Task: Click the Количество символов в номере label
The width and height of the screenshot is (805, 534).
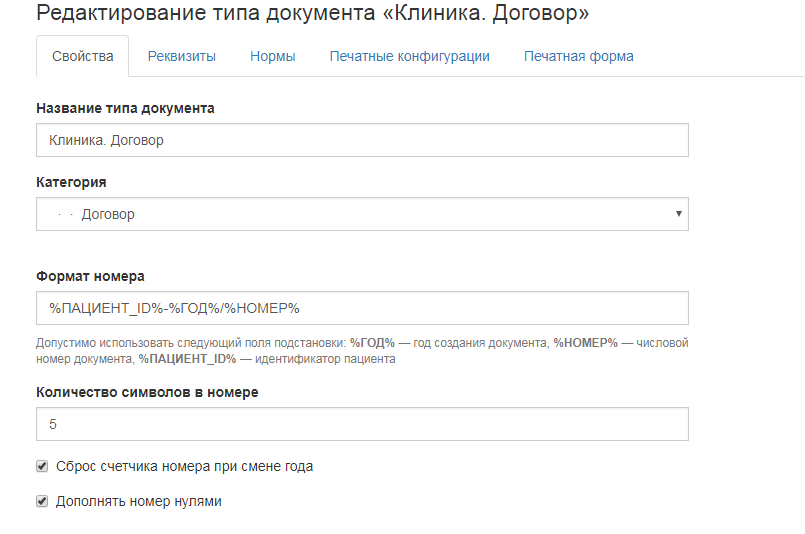Action: point(147,392)
